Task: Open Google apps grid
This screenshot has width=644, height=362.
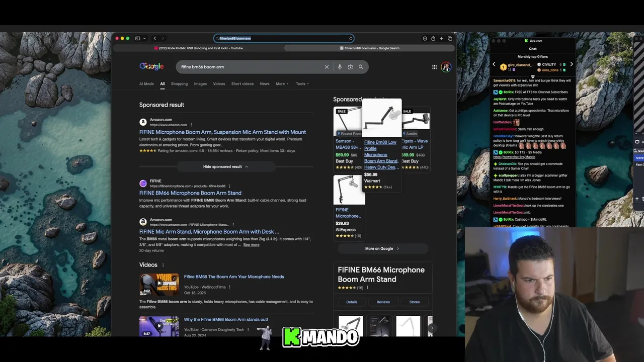Action: [x=434, y=67]
